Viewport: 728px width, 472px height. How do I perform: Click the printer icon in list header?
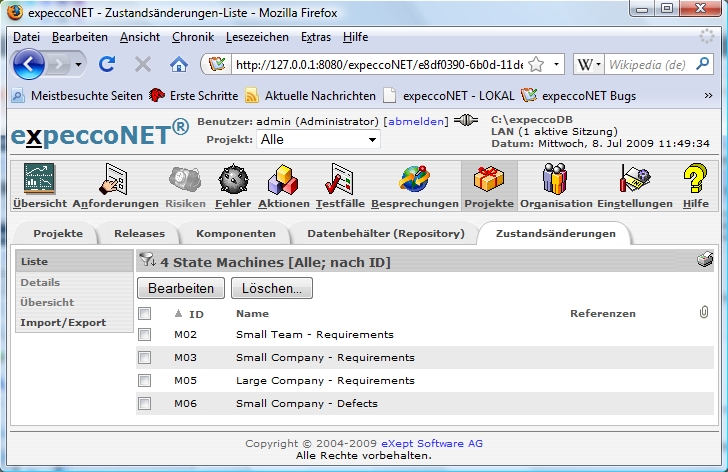[x=705, y=261]
